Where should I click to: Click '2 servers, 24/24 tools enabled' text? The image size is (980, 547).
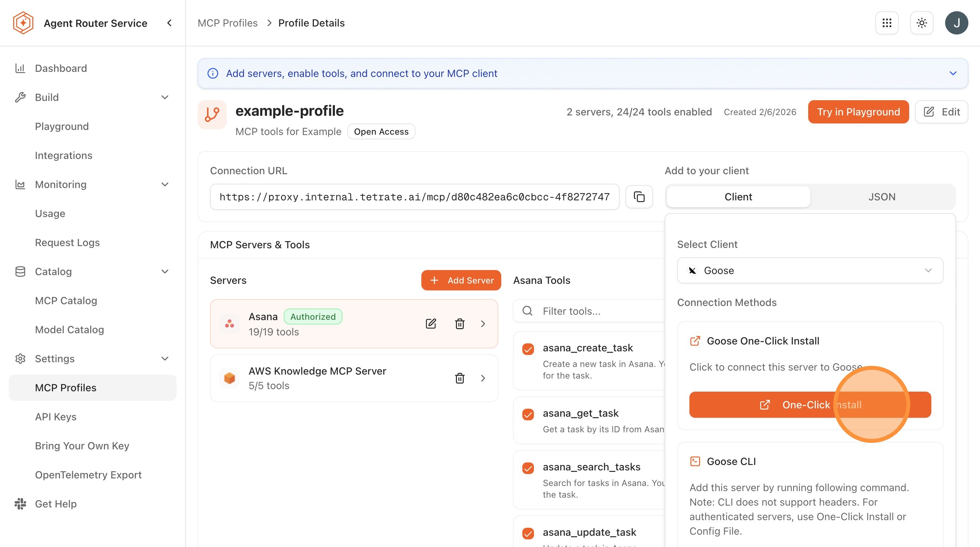(639, 112)
